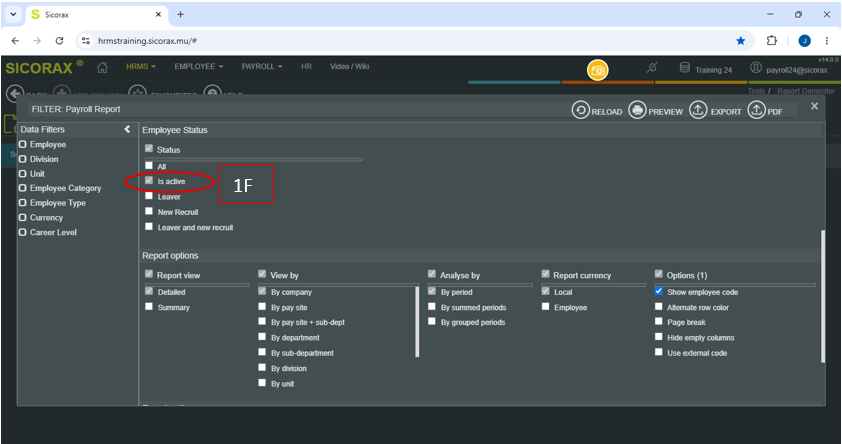Toggle the Options (1) header checkbox

pyautogui.click(x=658, y=274)
